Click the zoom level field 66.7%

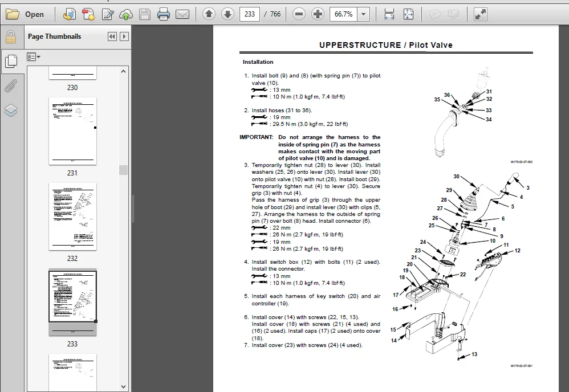click(x=343, y=14)
